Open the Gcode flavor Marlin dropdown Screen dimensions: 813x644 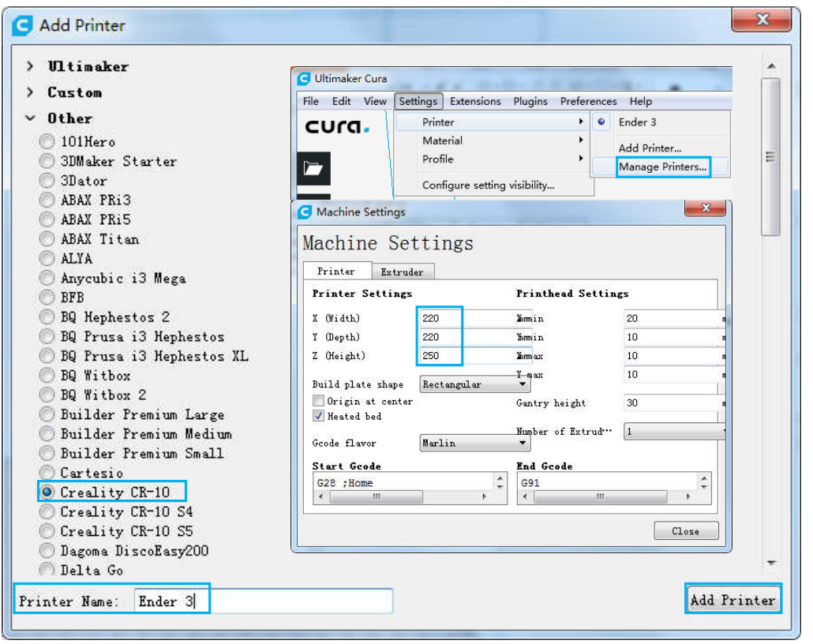tap(474, 443)
